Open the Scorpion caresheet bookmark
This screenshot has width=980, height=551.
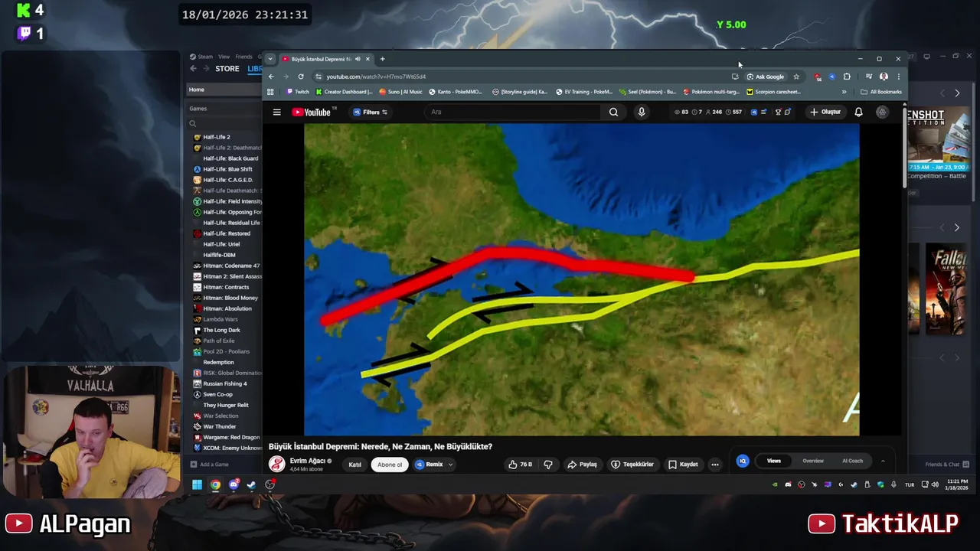pos(773,92)
